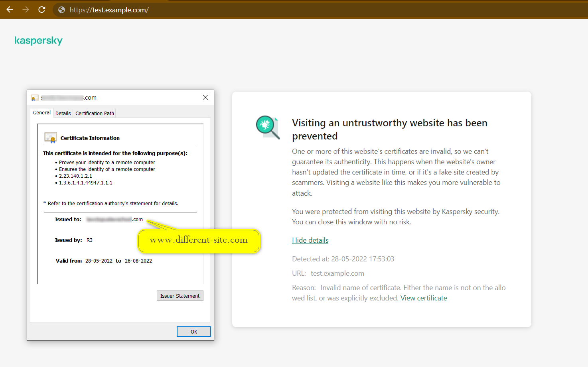Click the Certificate Information badge icon
Viewport: 588px width, 367px height.
point(51,138)
